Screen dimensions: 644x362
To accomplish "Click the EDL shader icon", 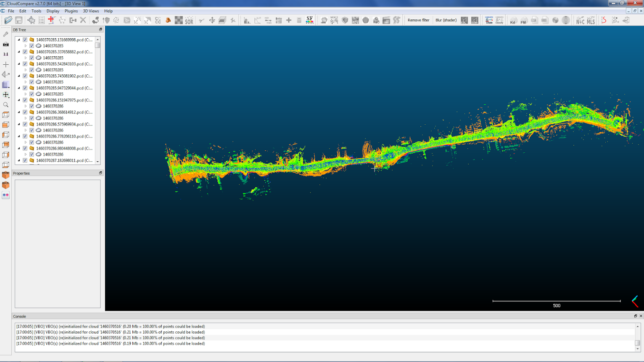I will click(x=464, y=20).
